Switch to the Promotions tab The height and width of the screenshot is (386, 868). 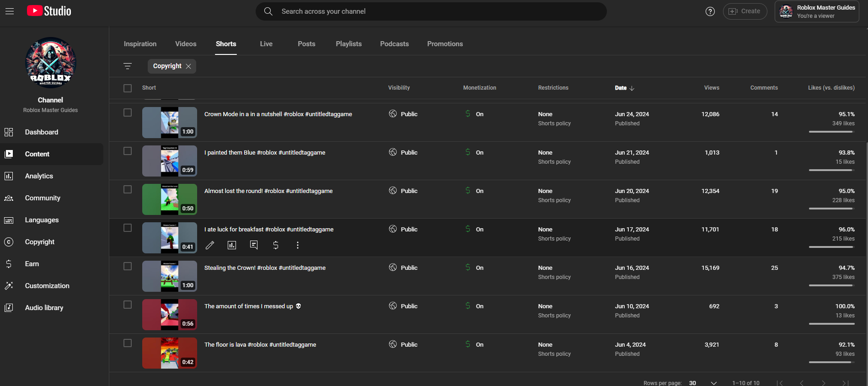pyautogui.click(x=445, y=44)
